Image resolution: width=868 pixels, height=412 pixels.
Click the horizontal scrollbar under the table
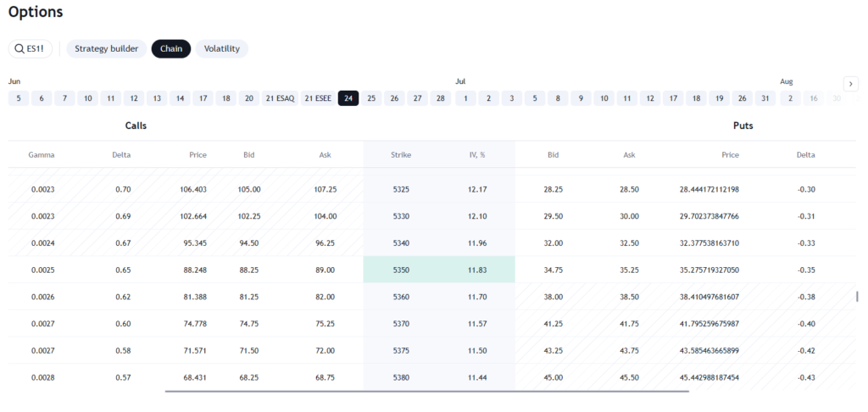point(427,392)
